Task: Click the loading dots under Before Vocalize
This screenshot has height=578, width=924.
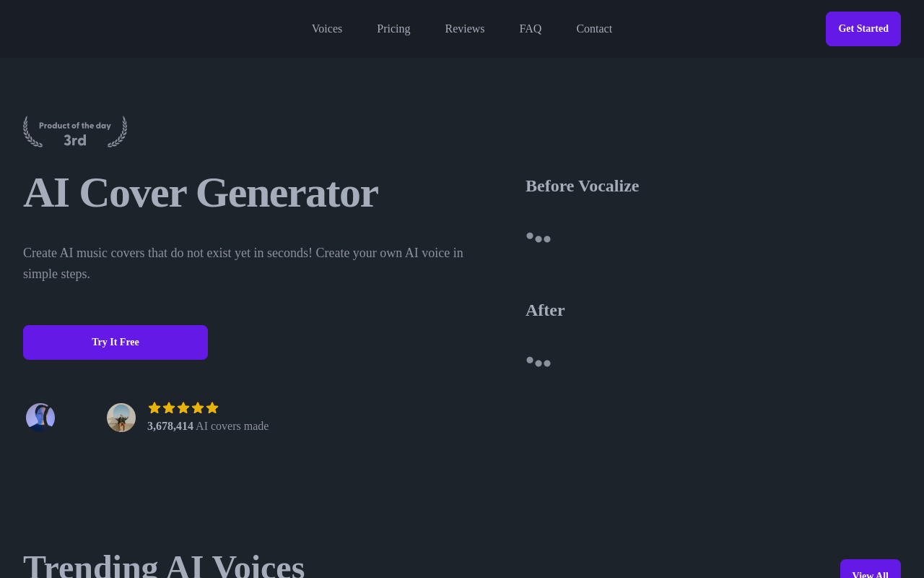Action: coord(539,237)
